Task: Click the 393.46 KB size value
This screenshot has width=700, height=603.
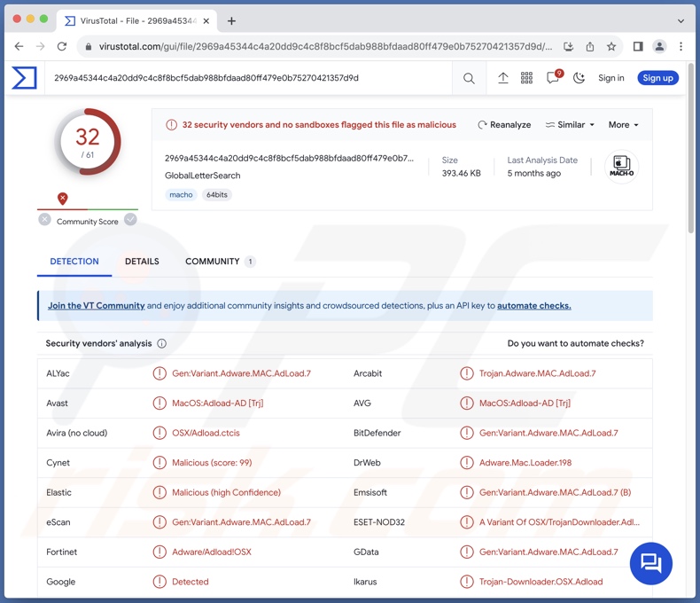Action: point(461,173)
